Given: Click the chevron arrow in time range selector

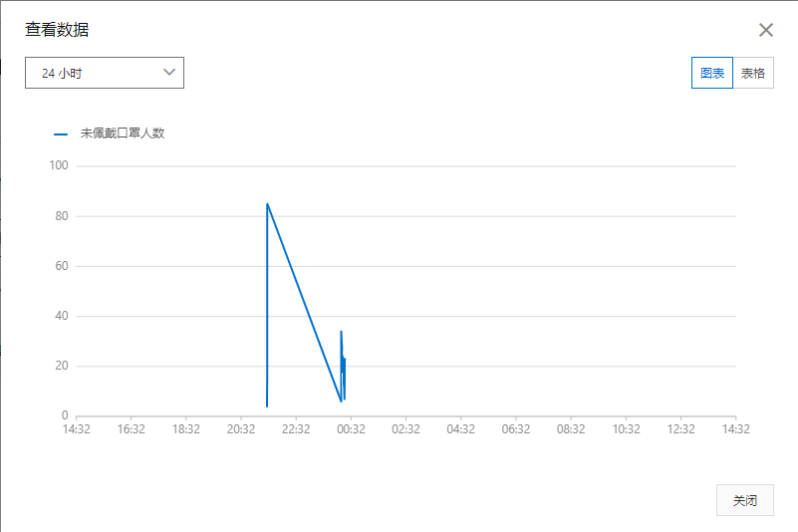Looking at the screenshot, I should coord(168,72).
